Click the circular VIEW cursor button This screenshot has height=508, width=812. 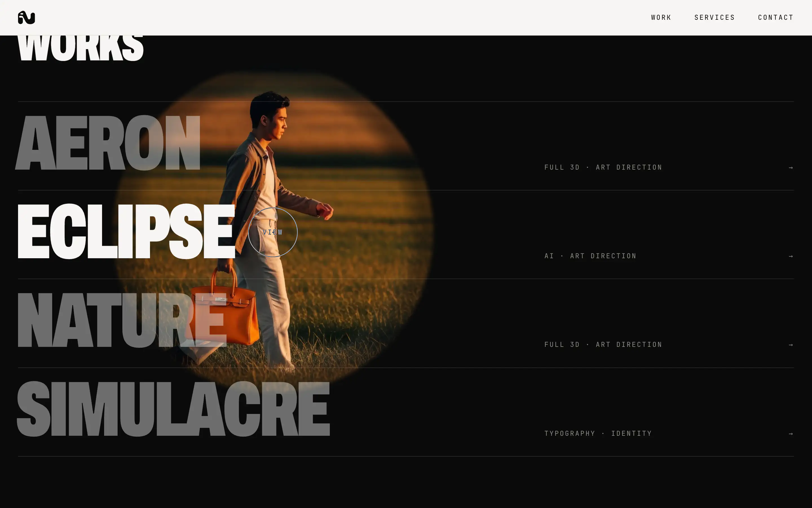273,232
